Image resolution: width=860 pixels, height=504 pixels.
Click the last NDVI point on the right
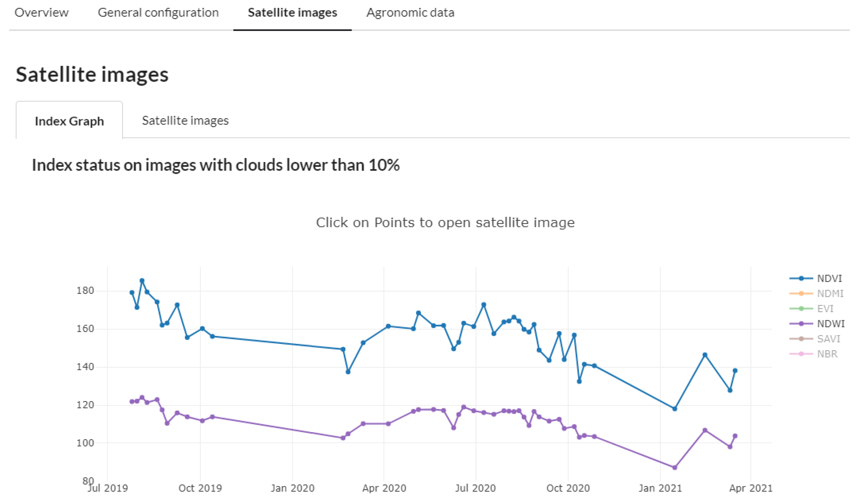click(735, 371)
